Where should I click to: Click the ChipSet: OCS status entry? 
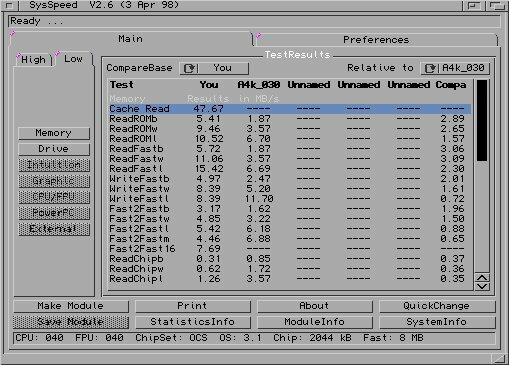(x=171, y=338)
